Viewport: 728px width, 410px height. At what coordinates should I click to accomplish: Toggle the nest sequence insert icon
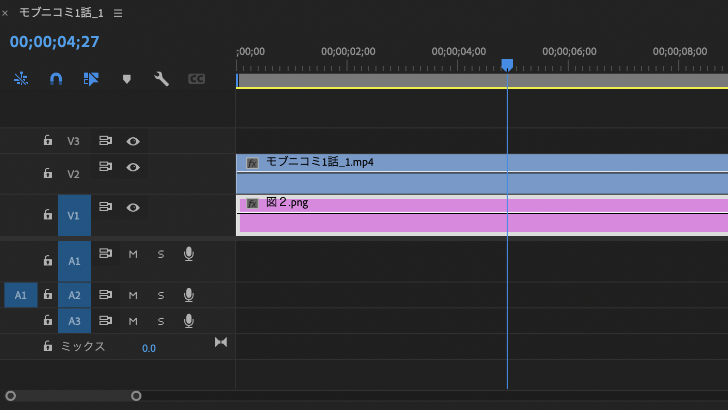[21, 79]
